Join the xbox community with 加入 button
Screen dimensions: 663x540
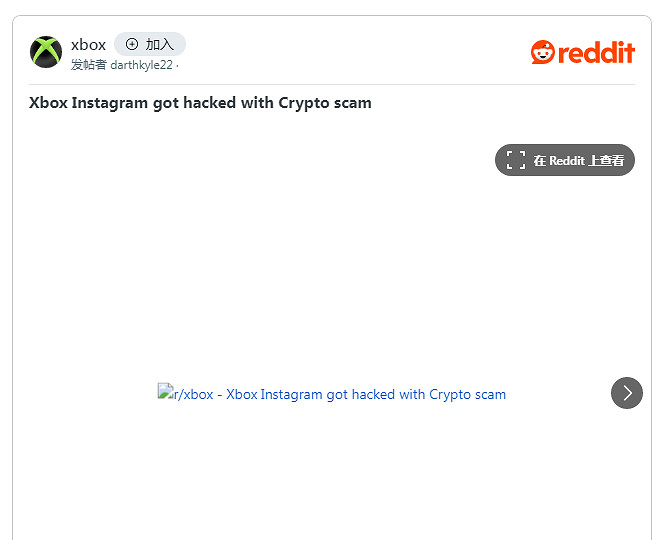coord(150,44)
